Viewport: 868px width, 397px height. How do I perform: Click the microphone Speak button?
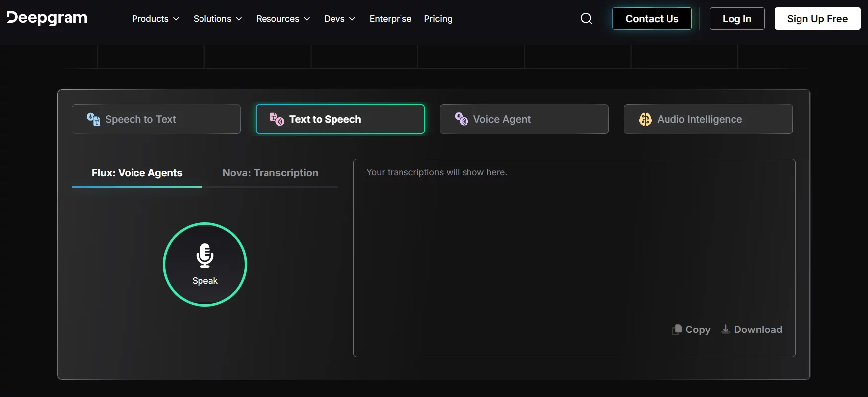[205, 265]
